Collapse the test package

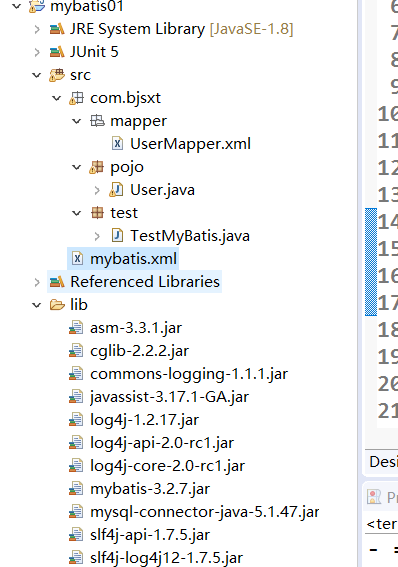pyautogui.click(x=77, y=213)
